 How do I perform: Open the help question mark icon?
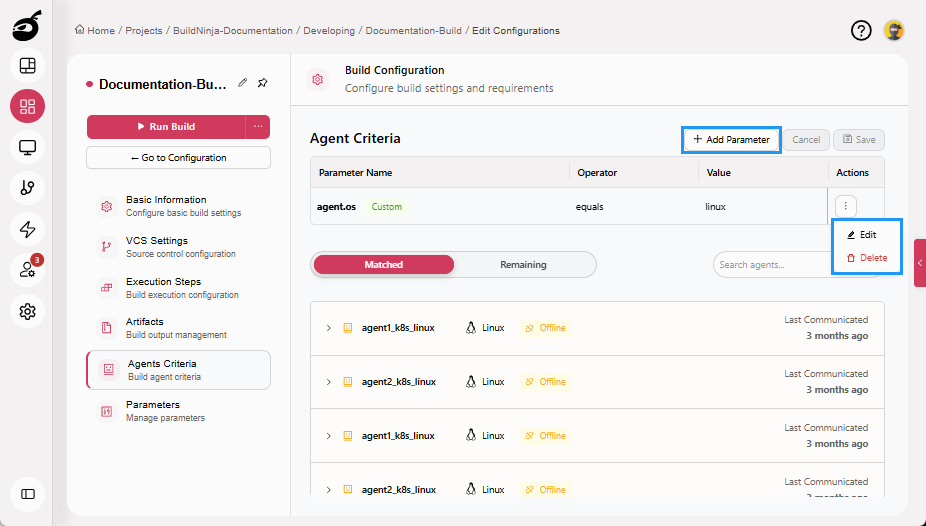[x=861, y=30]
